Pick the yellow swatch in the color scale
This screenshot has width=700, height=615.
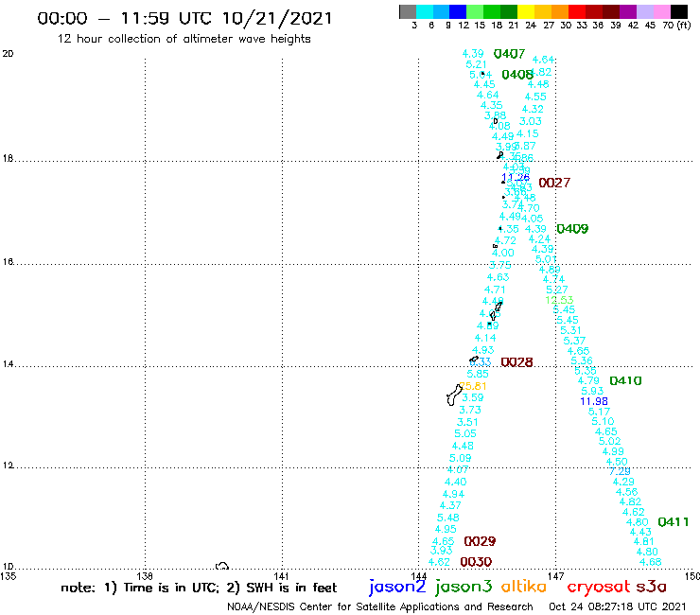coord(526,11)
